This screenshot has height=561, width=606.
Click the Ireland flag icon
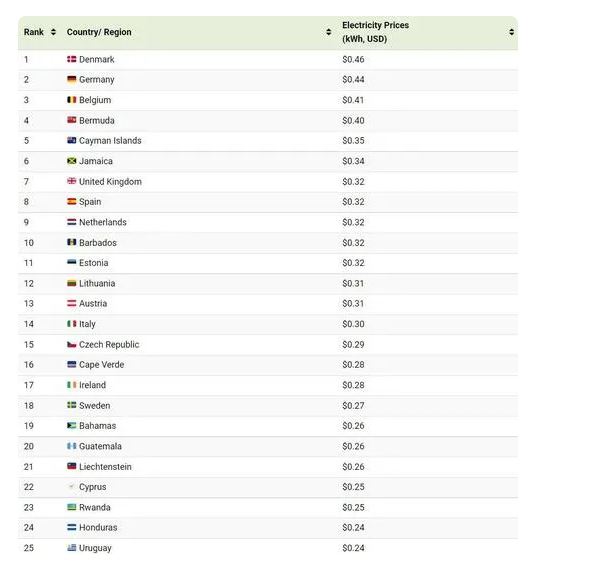click(72, 385)
